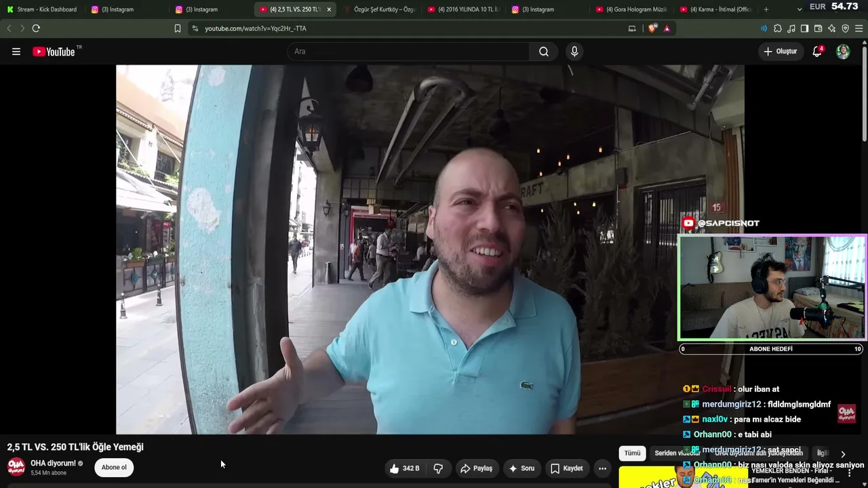This screenshot has height=488, width=868.
Task: Go forward in browser history
Action: [22, 28]
